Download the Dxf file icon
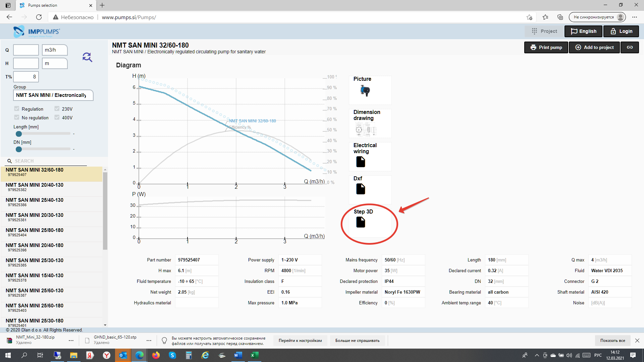 click(x=361, y=189)
